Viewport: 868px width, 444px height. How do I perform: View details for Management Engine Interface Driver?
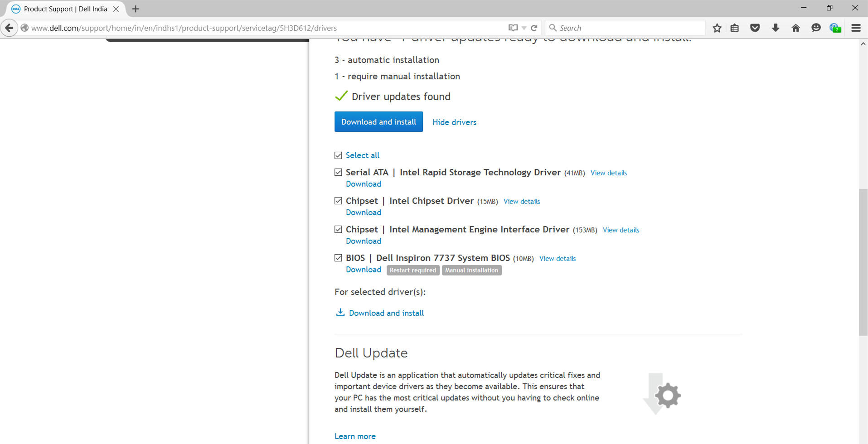coord(621,230)
